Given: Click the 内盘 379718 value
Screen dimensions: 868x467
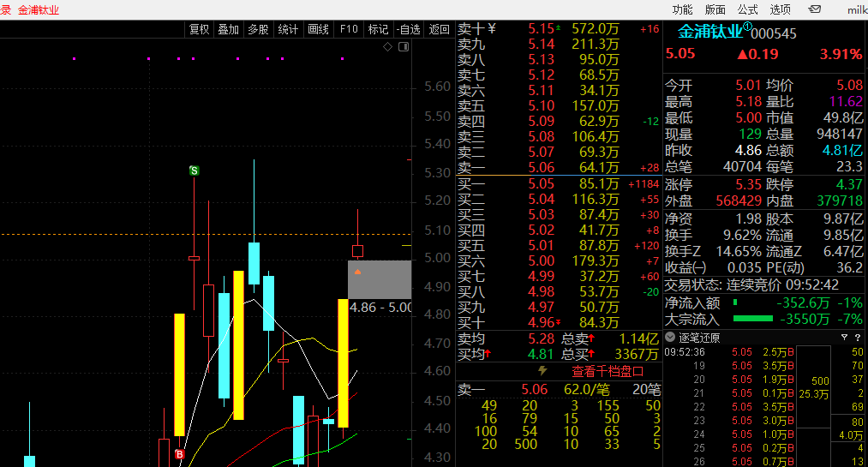Looking at the screenshot, I should point(840,201).
